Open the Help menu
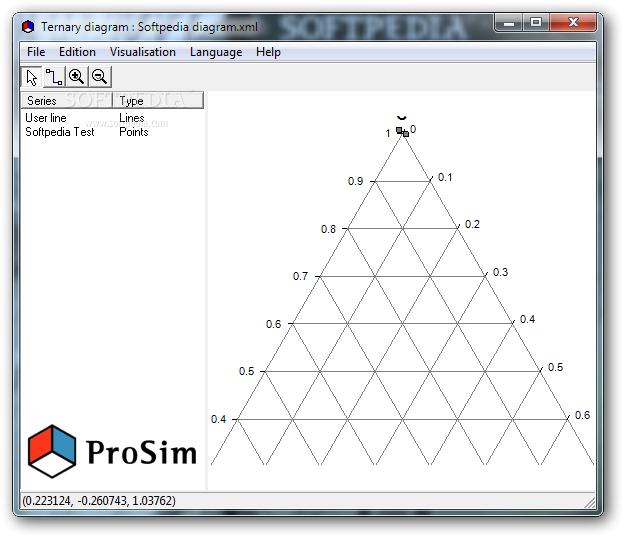Viewport: 624px width, 537px height. [268, 52]
